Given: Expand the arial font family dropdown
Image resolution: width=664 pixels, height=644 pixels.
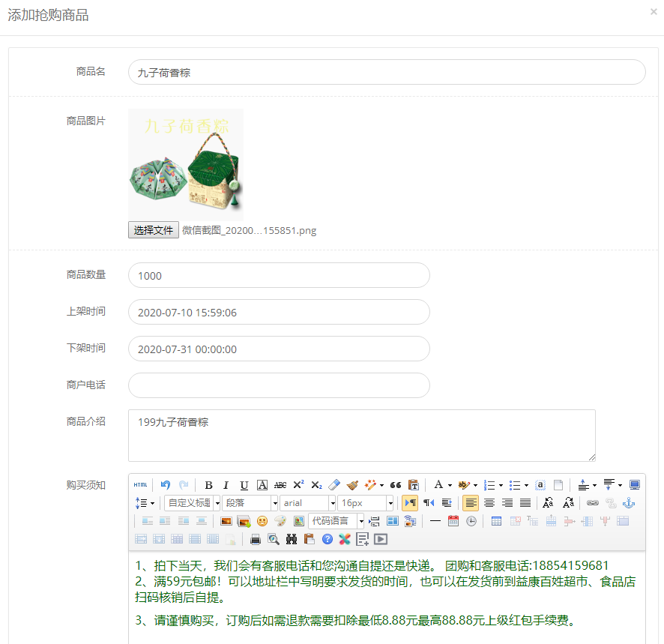Looking at the screenshot, I should 332,503.
